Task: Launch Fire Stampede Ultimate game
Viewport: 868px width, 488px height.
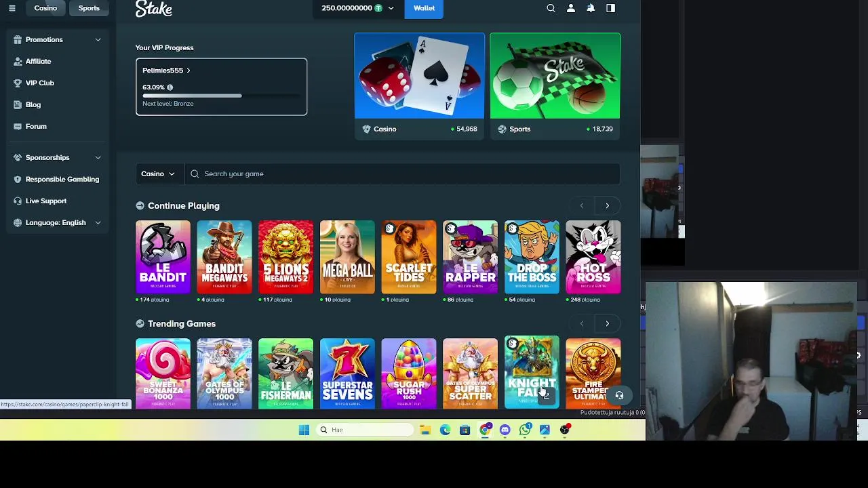Action: pos(593,373)
